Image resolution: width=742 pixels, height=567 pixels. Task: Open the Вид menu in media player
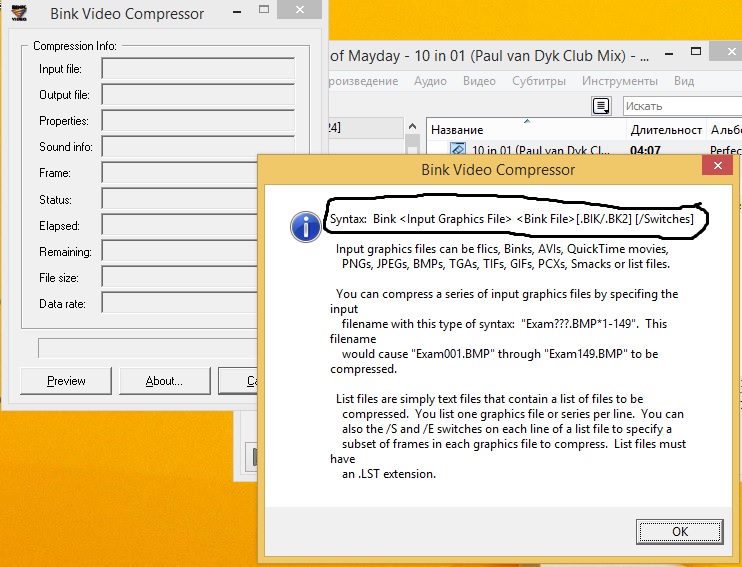684,81
